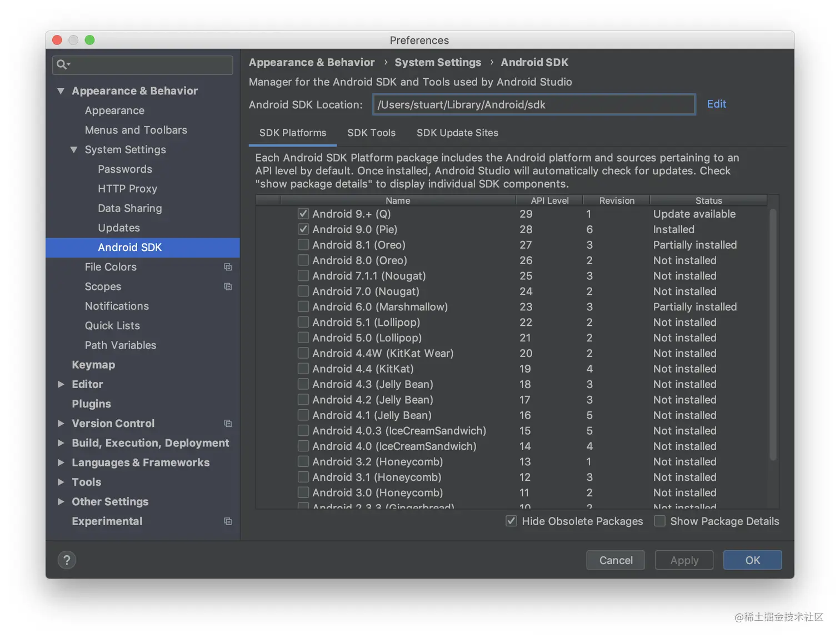Screen dimensions: 840x639
Task: Sort table by Name column header
Action: [x=398, y=200]
